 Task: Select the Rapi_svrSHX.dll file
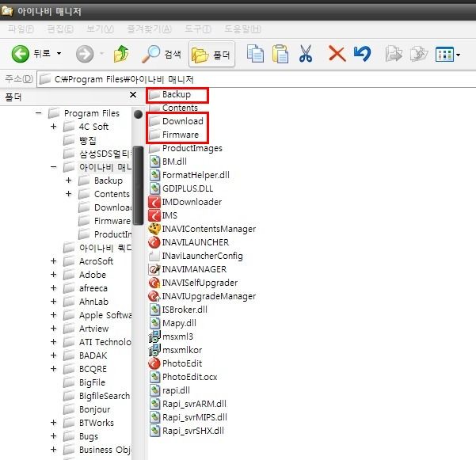click(x=187, y=431)
